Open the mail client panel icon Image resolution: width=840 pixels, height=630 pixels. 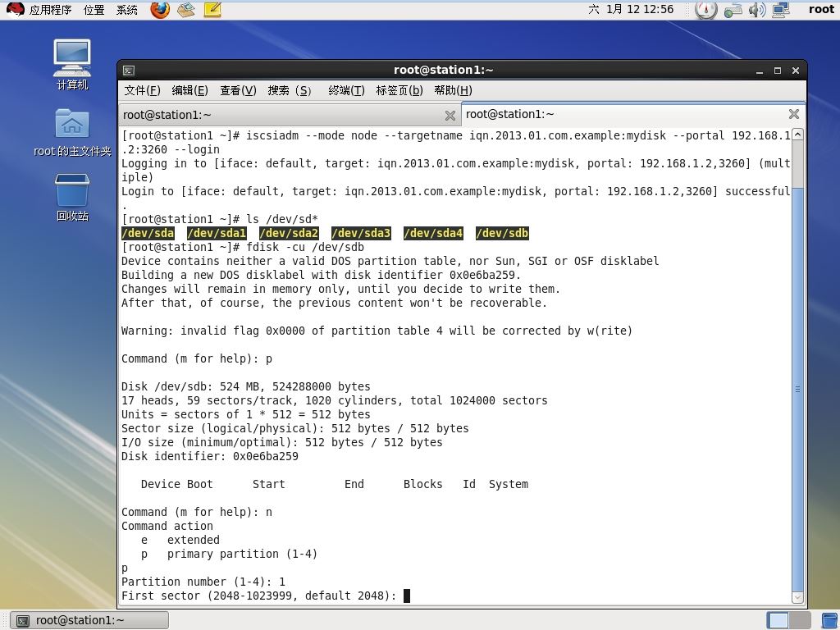[x=186, y=10]
